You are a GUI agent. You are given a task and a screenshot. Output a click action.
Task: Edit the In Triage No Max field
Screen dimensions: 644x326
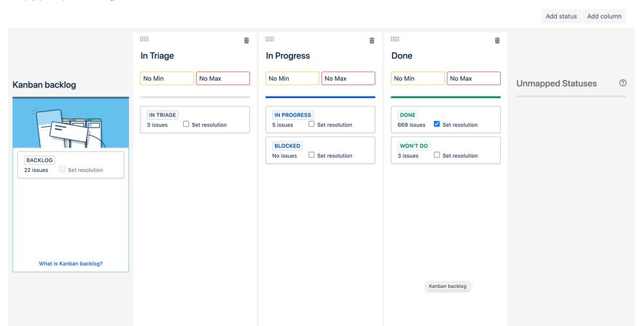(223, 79)
